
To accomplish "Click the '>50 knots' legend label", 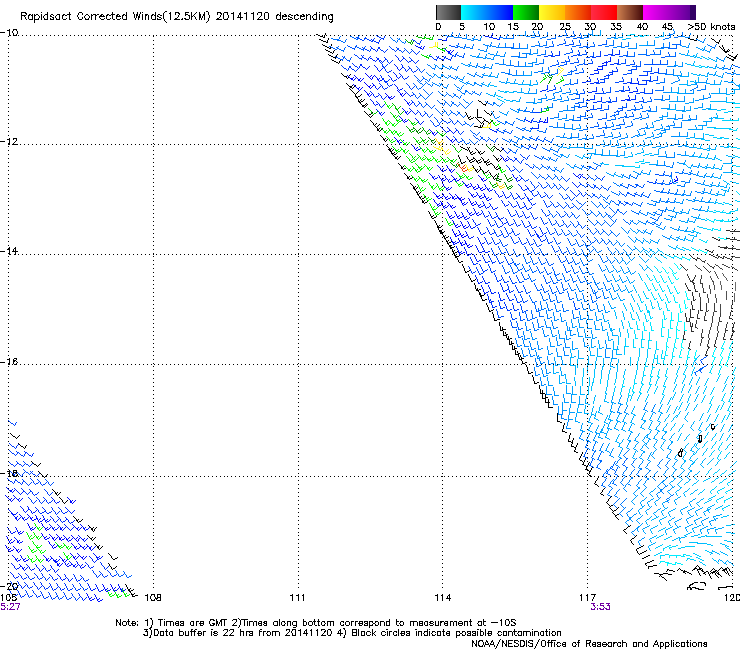I will point(711,27).
